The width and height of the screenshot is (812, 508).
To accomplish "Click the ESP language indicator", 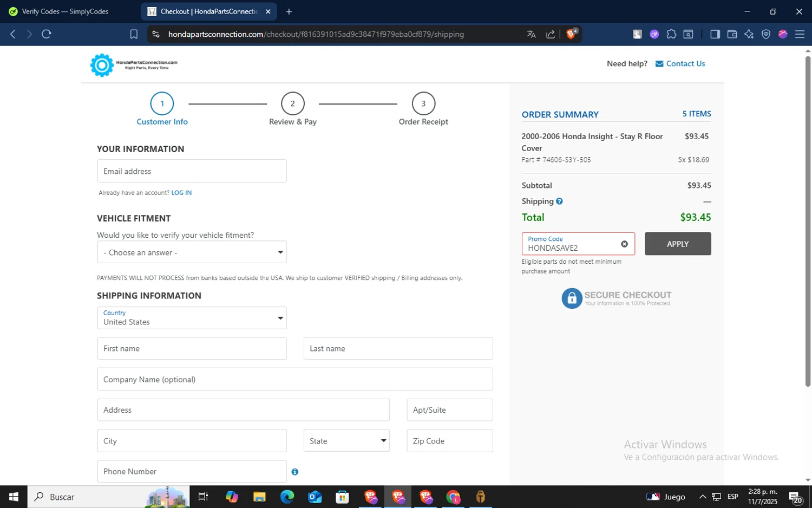I will [x=732, y=497].
